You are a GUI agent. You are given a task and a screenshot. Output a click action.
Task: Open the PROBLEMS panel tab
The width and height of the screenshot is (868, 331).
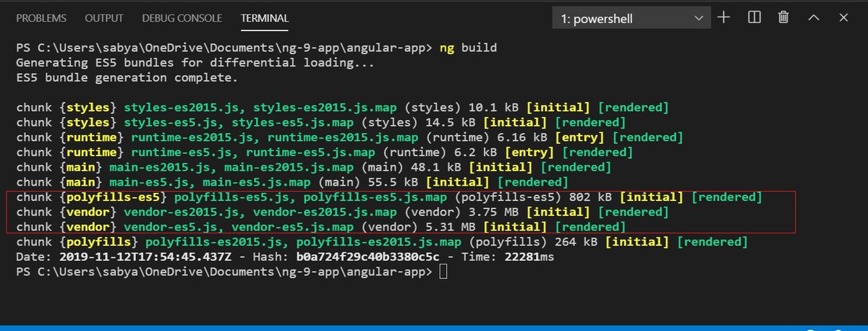(x=41, y=17)
